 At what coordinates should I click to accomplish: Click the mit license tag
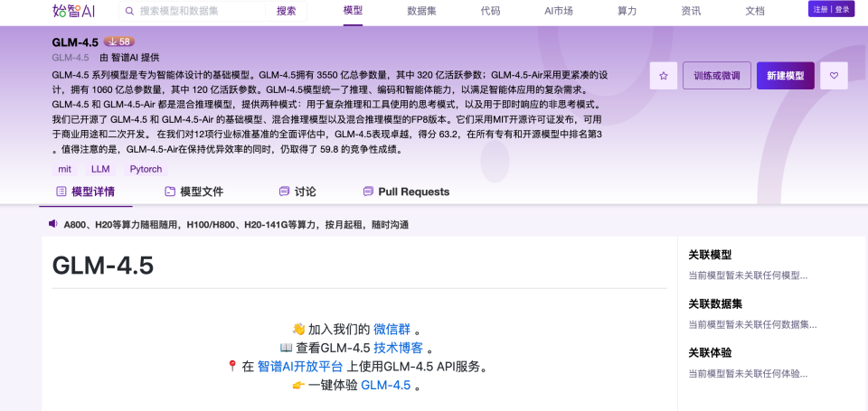click(x=65, y=169)
